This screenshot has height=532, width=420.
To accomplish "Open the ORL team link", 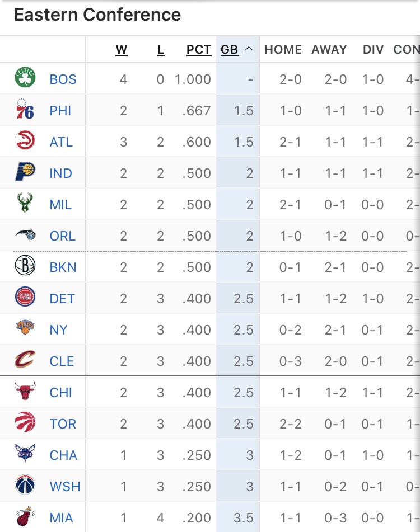I will point(62,236).
